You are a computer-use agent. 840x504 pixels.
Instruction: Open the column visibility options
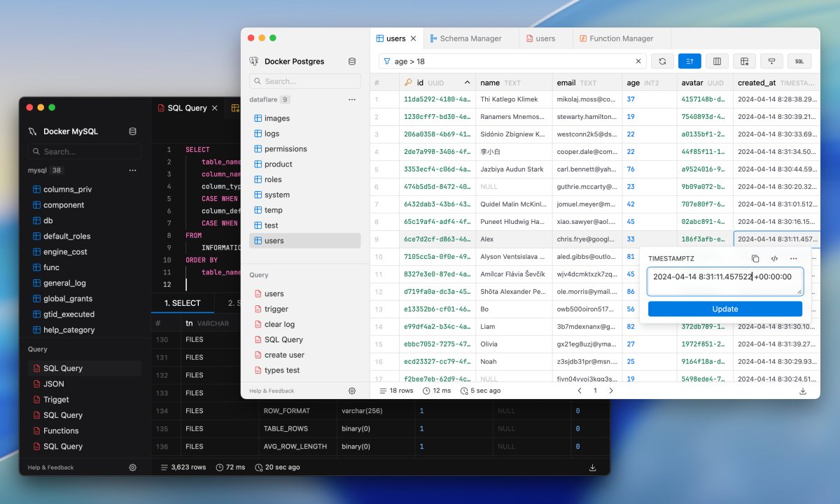(x=717, y=61)
